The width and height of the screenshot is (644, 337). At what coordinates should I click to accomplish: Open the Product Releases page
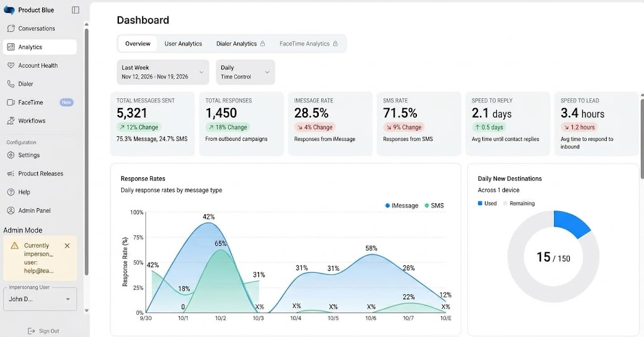40,174
